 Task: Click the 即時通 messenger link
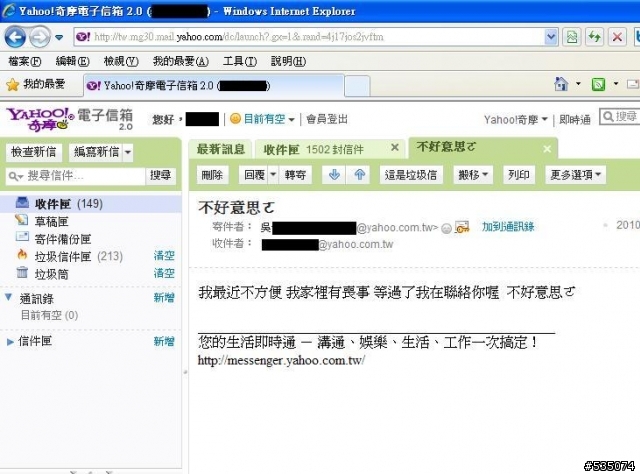pyautogui.click(x=575, y=120)
